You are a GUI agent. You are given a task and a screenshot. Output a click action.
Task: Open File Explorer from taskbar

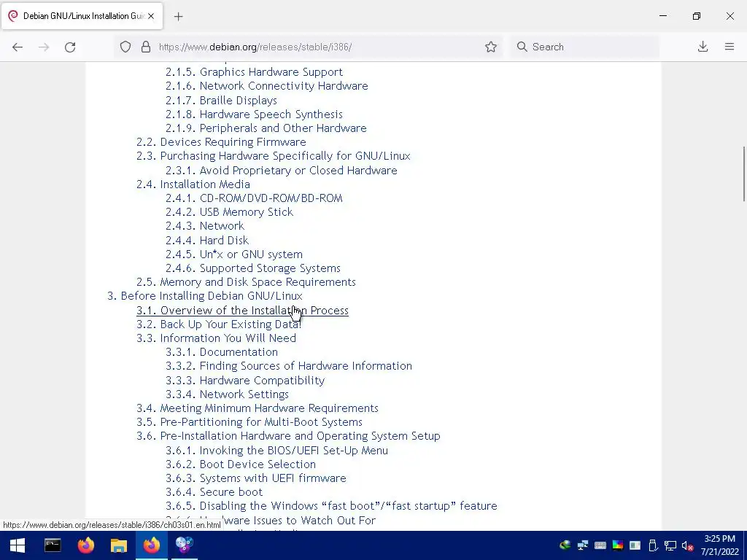pyautogui.click(x=119, y=545)
